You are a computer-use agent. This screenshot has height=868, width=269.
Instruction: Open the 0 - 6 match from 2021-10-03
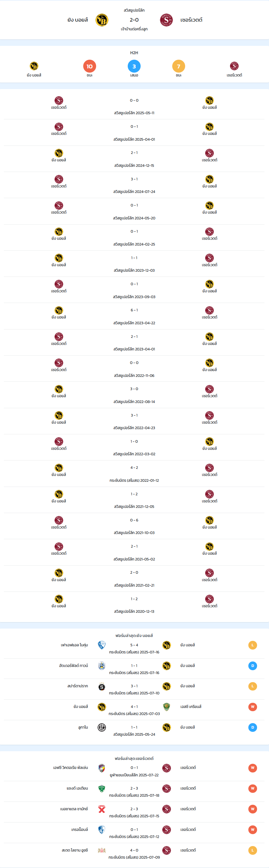tap(134, 526)
